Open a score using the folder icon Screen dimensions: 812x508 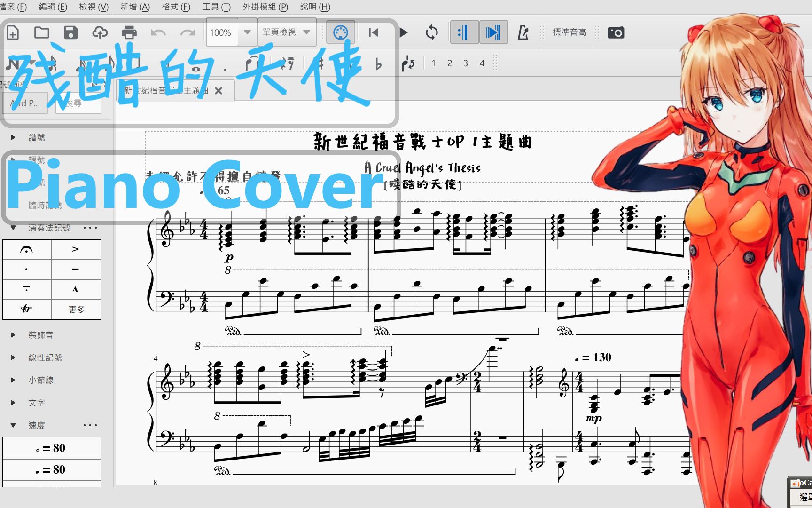(x=42, y=32)
